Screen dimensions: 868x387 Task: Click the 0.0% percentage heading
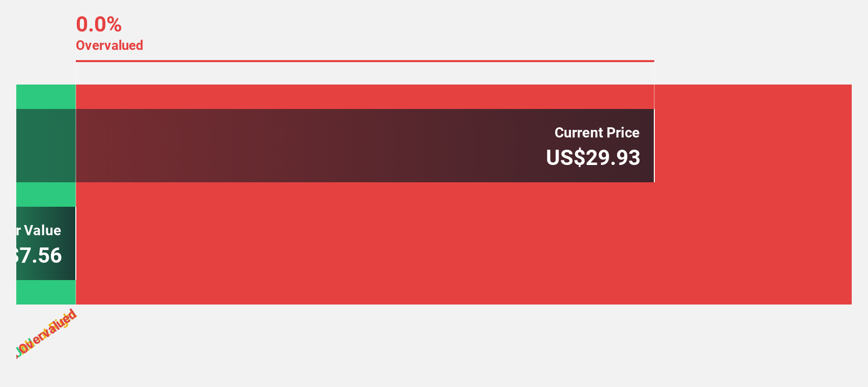click(x=99, y=24)
